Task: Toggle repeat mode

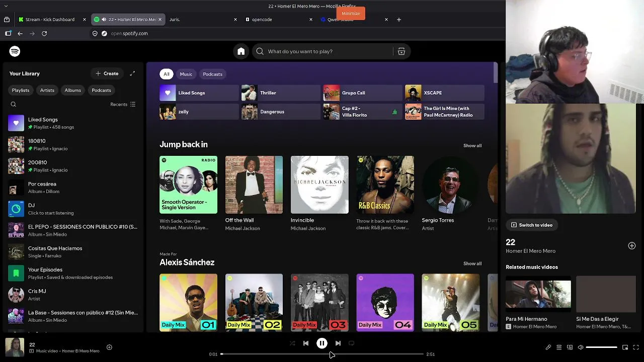Action: tap(352, 343)
